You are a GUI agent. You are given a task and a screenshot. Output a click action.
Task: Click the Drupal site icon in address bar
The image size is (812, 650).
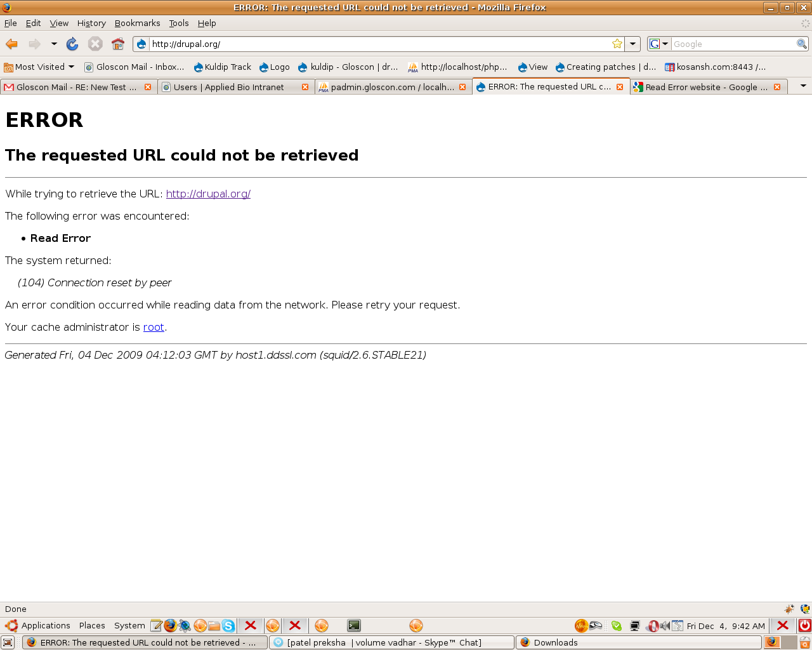pyautogui.click(x=141, y=44)
